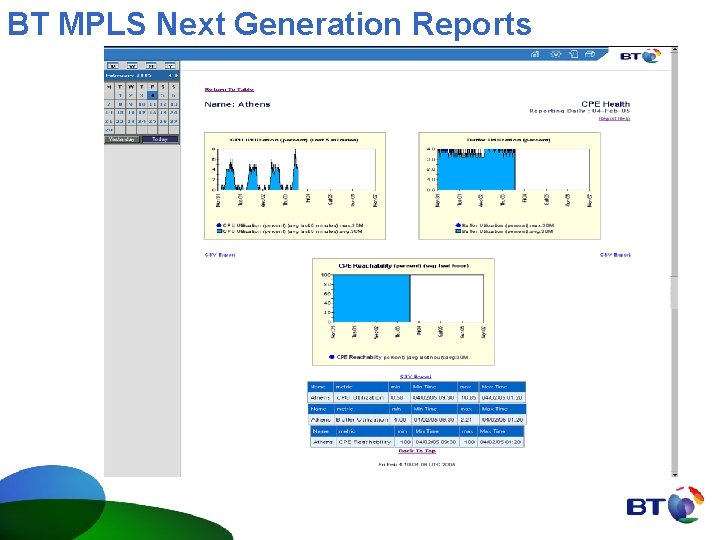
Task: Follow the Return To Table link
Action: [229, 90]
